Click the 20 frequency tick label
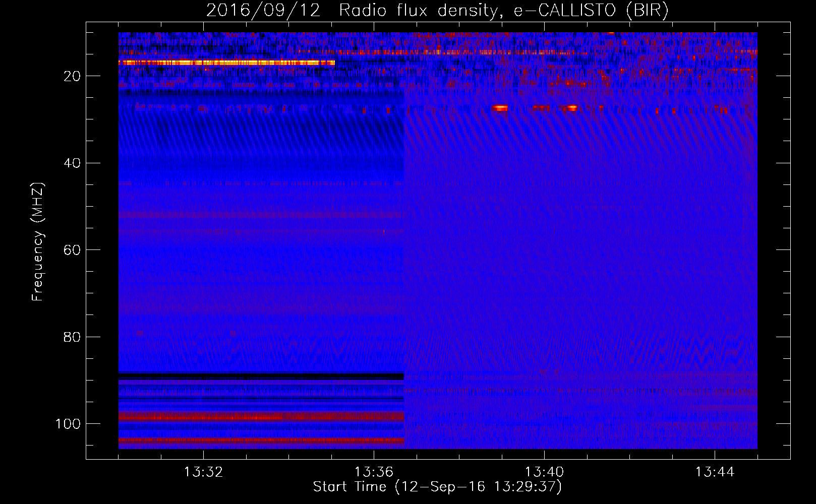This screenshot has width=816, height=504. point(72,76)
